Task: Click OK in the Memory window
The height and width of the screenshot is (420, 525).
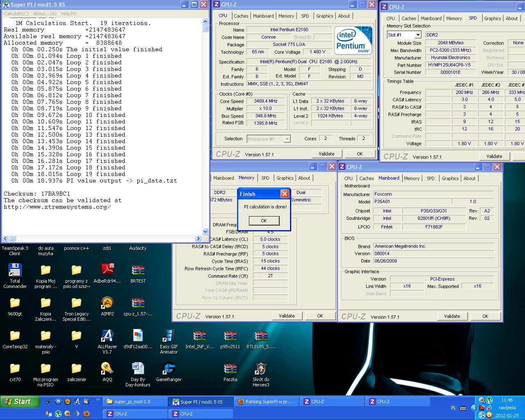Action: (x=320, y=316)
